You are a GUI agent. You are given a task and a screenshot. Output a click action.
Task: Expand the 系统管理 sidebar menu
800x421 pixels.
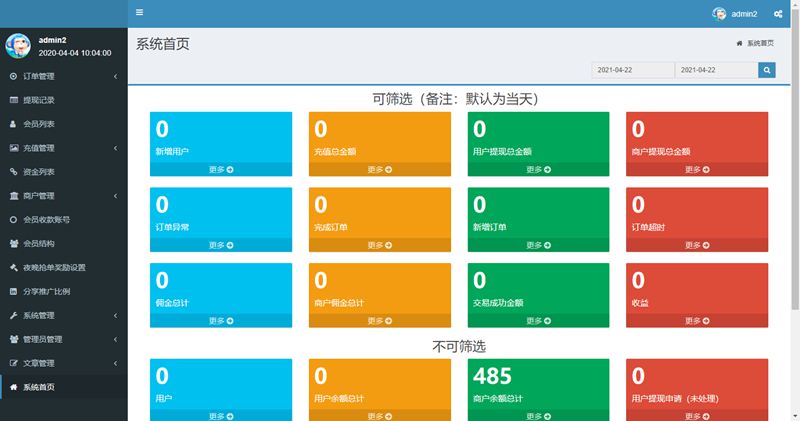pyautogui.click(x=62, y=315)
